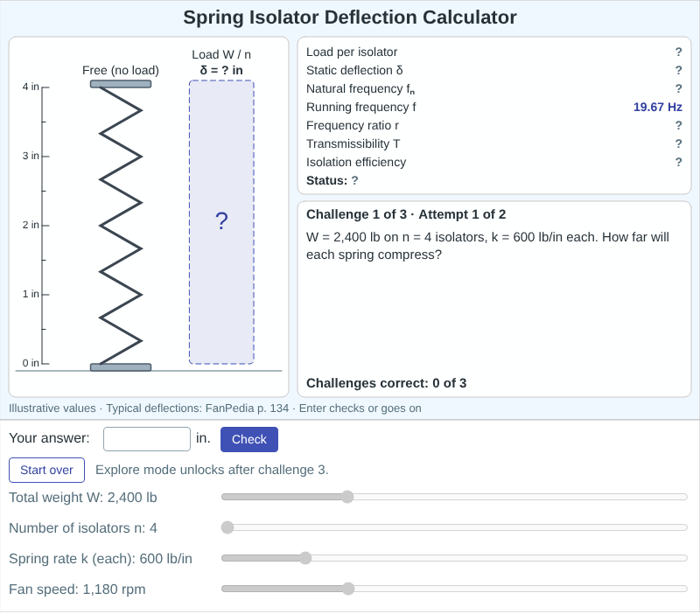Click Challenge 1 of 3 heading
This screenshot has height=614, width=700.
pos(406,214)
